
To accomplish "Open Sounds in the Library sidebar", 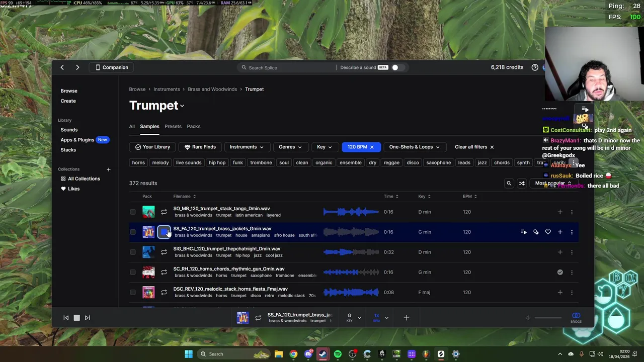I will [69, 130].
